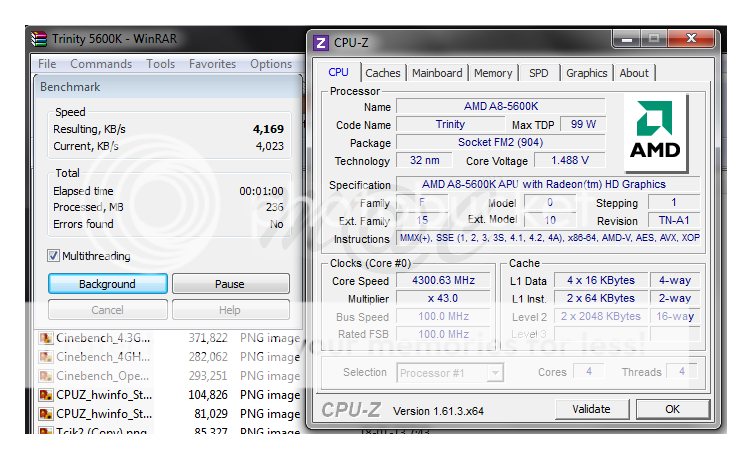Click the CPU-Z purple Z title icon
This screenshot has height=459, width=752.
[x=321, y=43]
